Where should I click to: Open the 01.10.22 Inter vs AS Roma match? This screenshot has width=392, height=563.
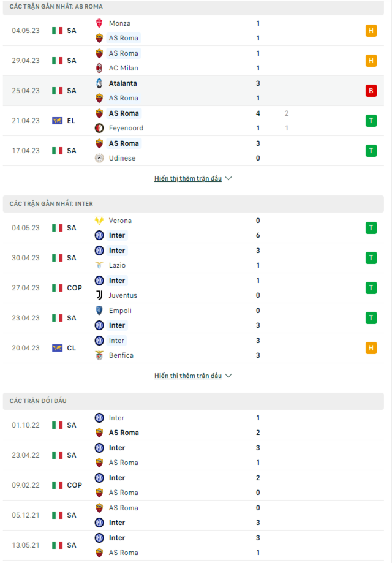194,425
